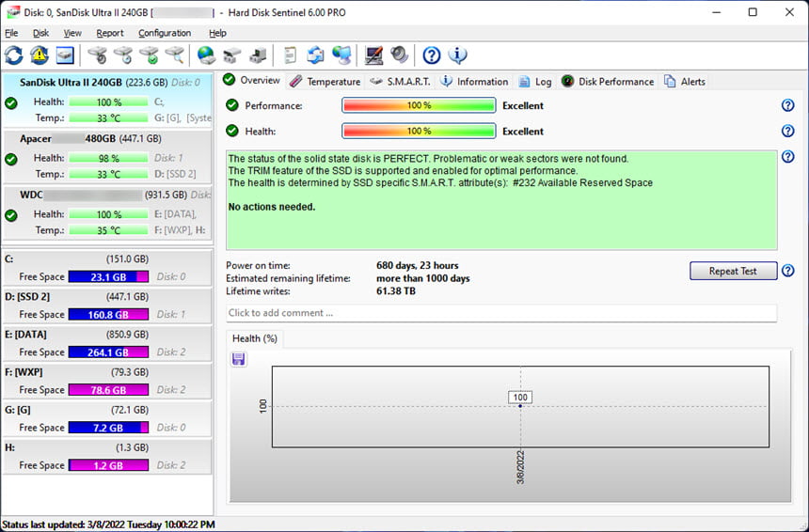809x532 pixels.
Task: Click the blue-framed disk toolbar icon
Action: tap(65, 55)
